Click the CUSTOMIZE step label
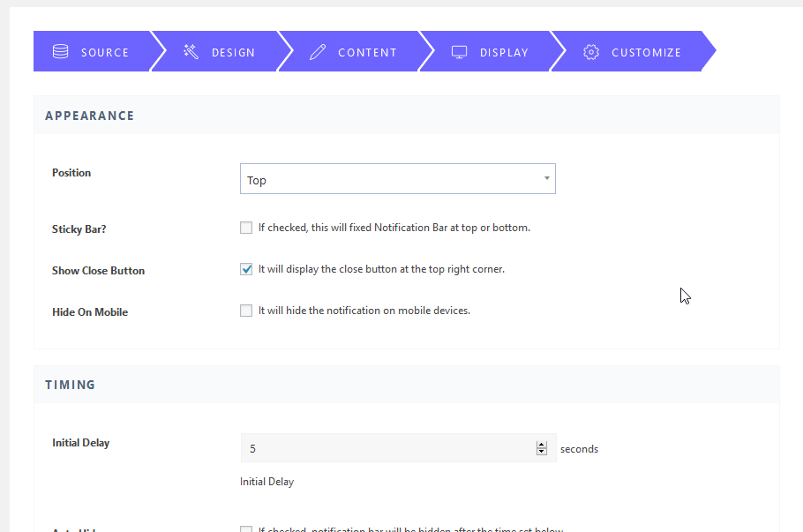The width and height of the screenshot is (803, 532). 646,52
